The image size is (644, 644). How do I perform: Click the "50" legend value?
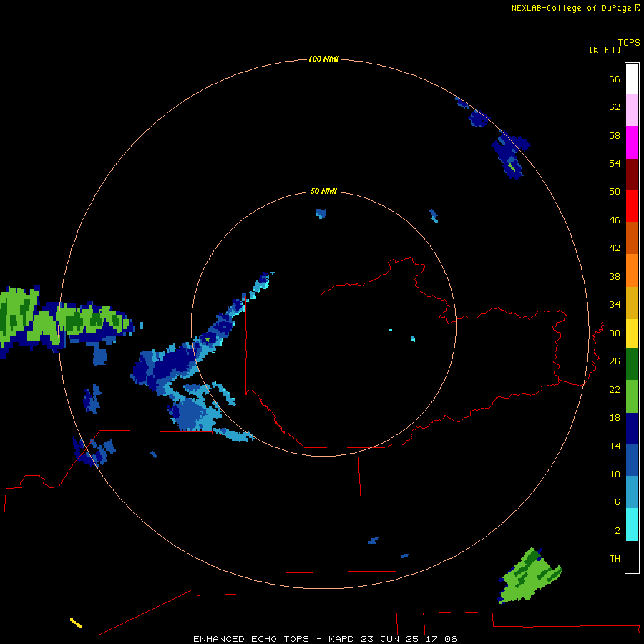click(x=615, y=192)
